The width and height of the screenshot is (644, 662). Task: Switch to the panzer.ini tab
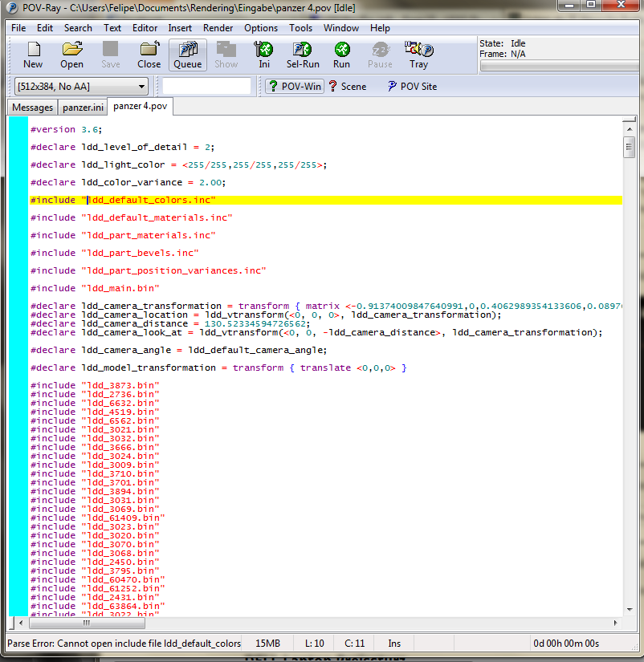(x=84, y=108)
